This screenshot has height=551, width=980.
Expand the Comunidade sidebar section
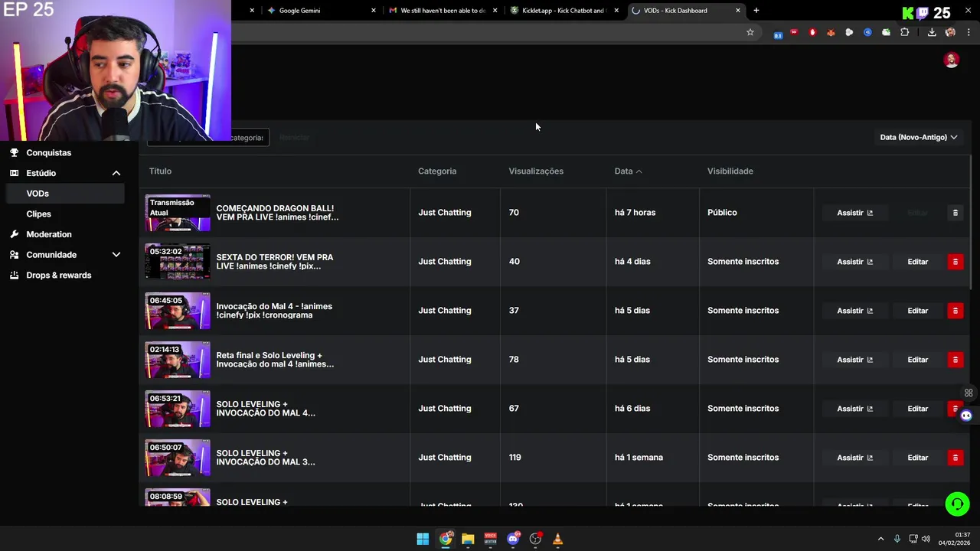(x=116, y=255)
